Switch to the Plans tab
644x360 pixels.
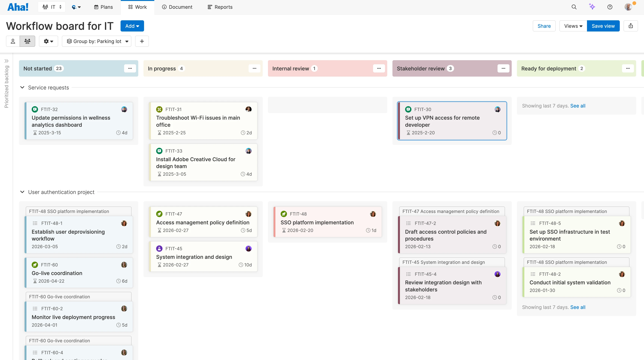103,7
